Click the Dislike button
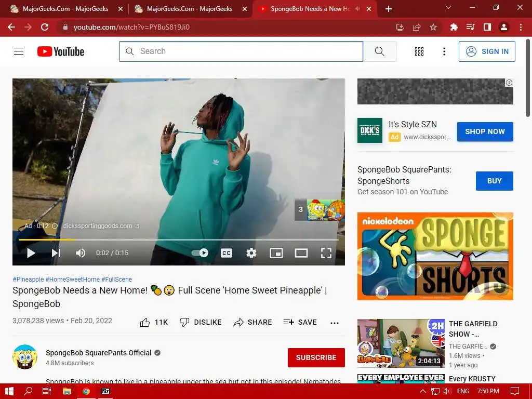This screenshot has height=399, width=532. tap(201, 322)
